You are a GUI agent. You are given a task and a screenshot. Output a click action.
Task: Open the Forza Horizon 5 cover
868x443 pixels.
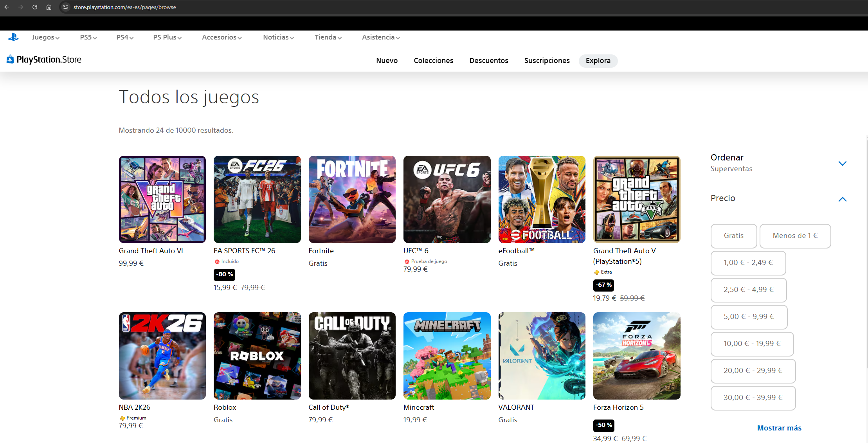(x=637, y=356)
